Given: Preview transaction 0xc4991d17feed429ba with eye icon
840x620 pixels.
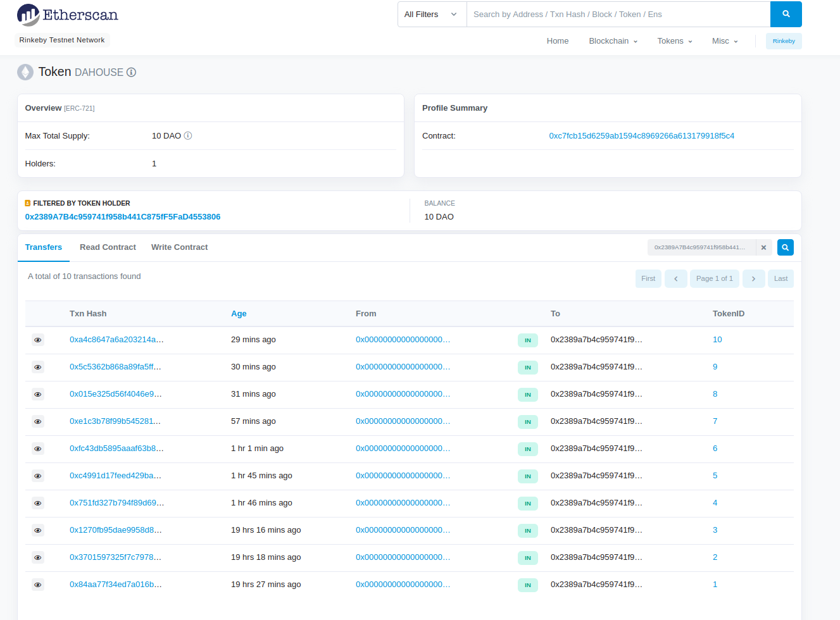Looking at the screenshot, I should (38, 476).
